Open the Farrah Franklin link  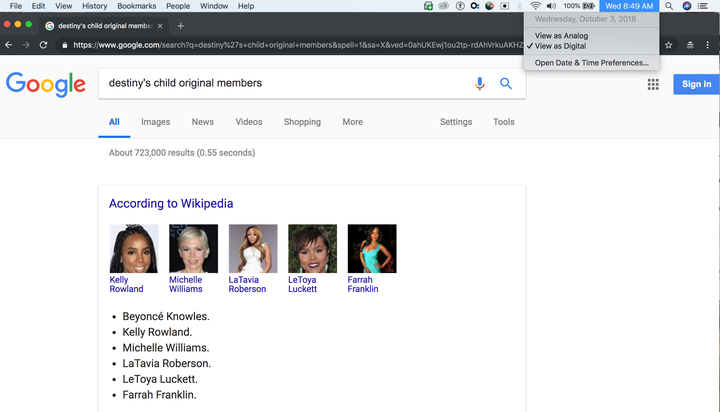[x=363, y=284]
